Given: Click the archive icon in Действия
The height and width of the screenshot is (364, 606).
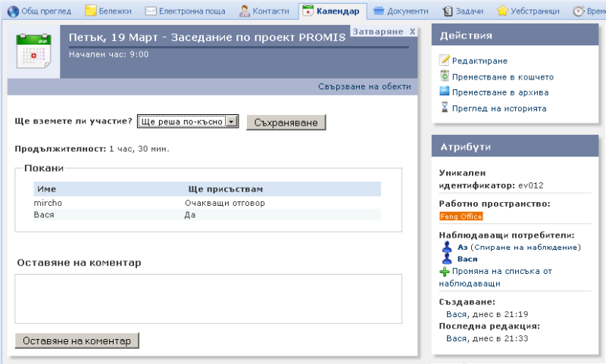Looking at the screenshot, I should click(445, 92).
